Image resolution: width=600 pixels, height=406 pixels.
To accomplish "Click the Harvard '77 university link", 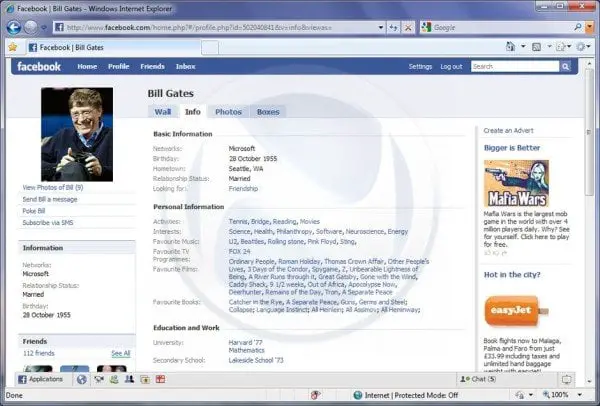I will click(x=245, y=342).
